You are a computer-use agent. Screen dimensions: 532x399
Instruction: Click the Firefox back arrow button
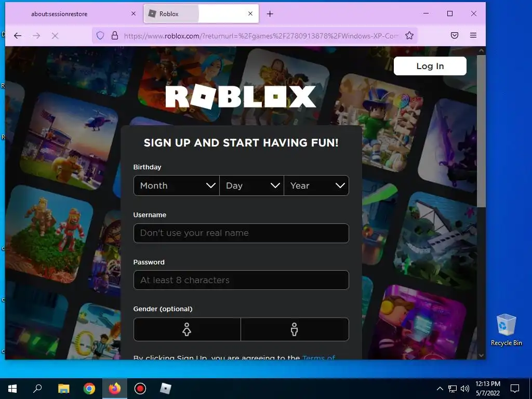coord(18,36)
